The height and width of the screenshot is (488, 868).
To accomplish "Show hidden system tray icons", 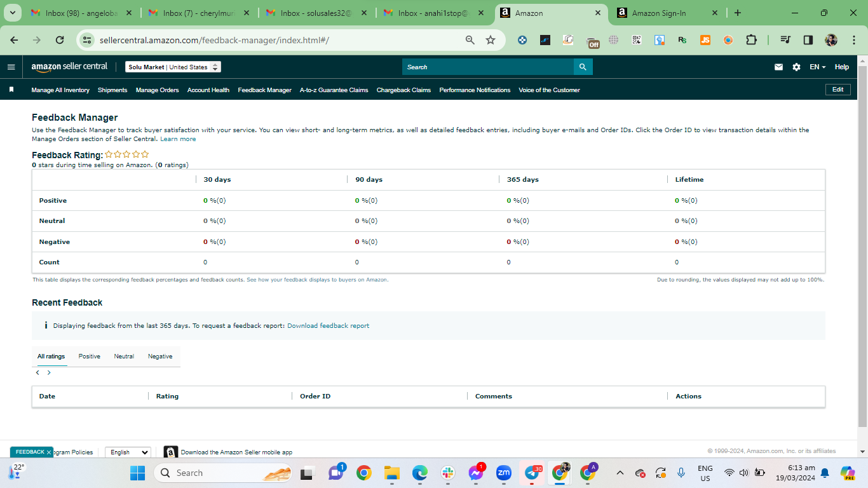I will click(x=621, y=473).
